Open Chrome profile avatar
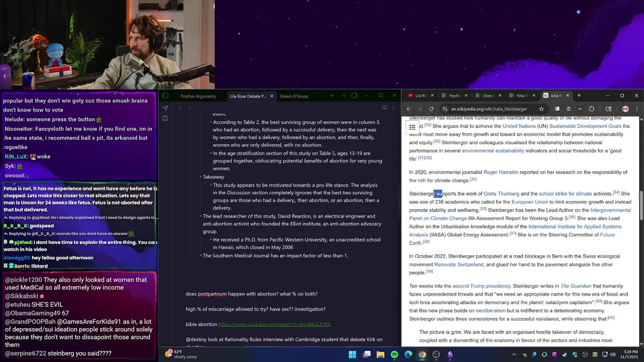The image size is (644, 362). pyautogui.click(x=625, y=109)
